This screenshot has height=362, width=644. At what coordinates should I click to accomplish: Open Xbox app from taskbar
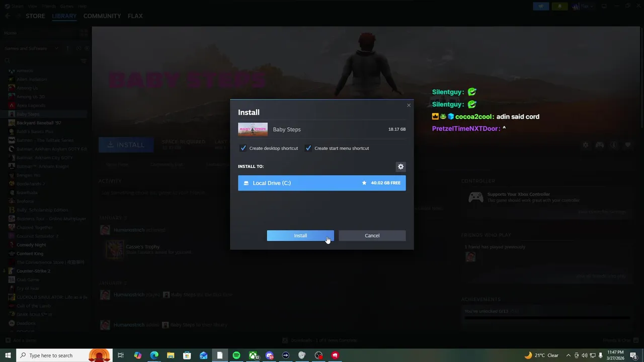point(253,355)
